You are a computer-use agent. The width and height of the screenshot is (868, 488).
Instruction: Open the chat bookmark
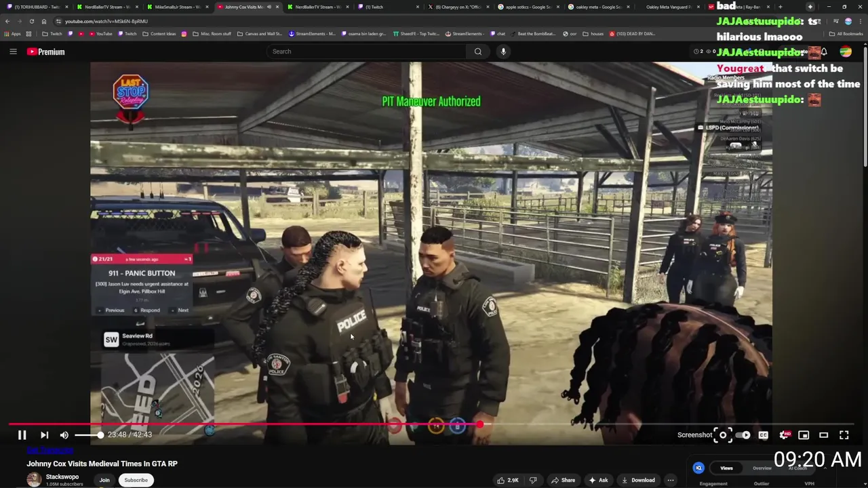pos(498,34)
